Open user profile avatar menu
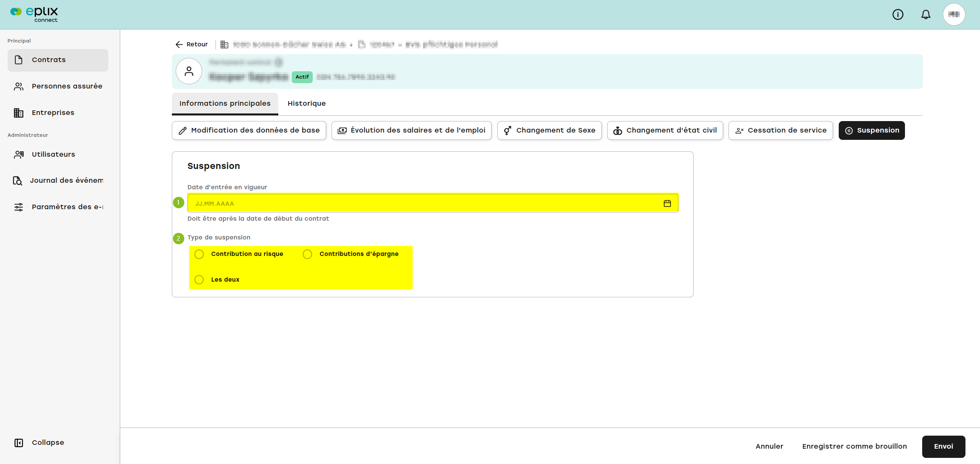Image resolution: width=980 pixels, height=464 pixels. pos(954,15)
